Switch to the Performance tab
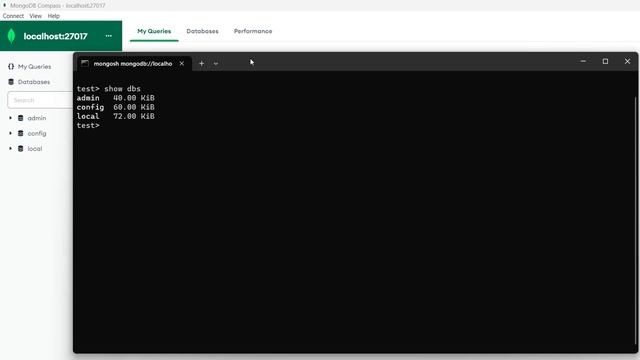The width and height of the screenshot is (640, 360). pos(253,31)
